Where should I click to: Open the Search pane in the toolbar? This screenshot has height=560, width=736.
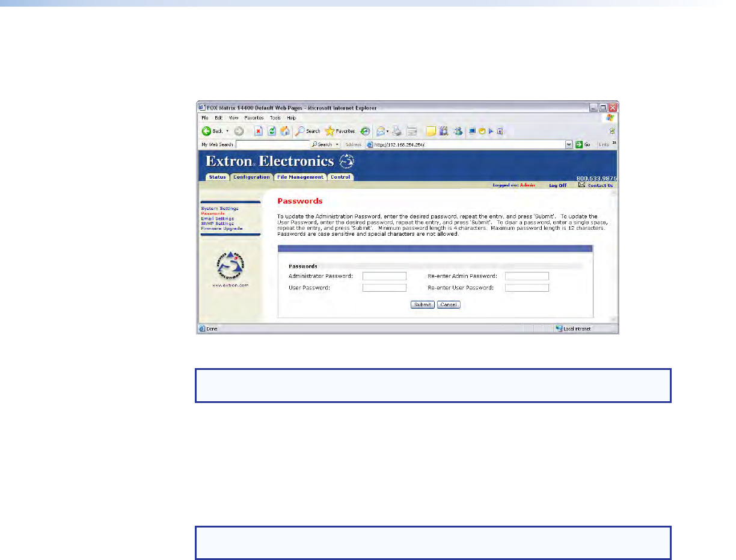coord(307,131)
